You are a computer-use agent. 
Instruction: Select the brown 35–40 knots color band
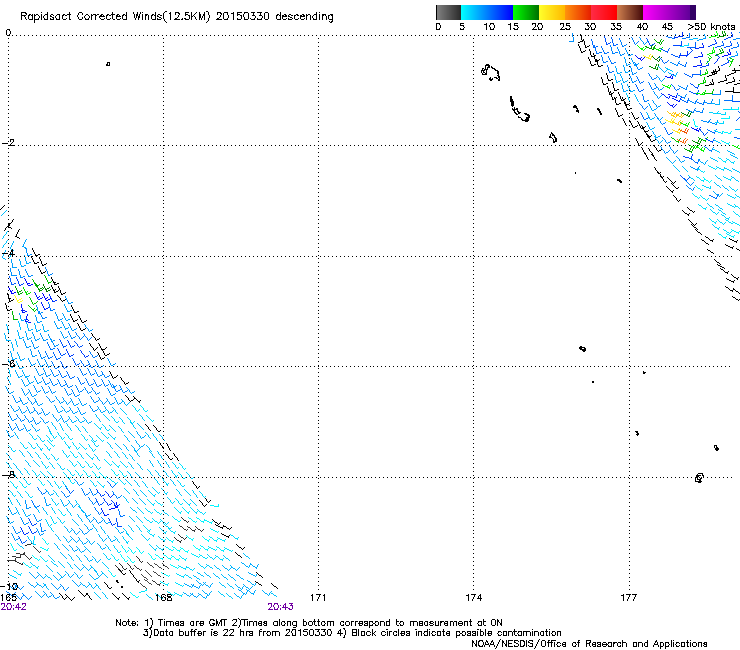(x=630, y=12)
